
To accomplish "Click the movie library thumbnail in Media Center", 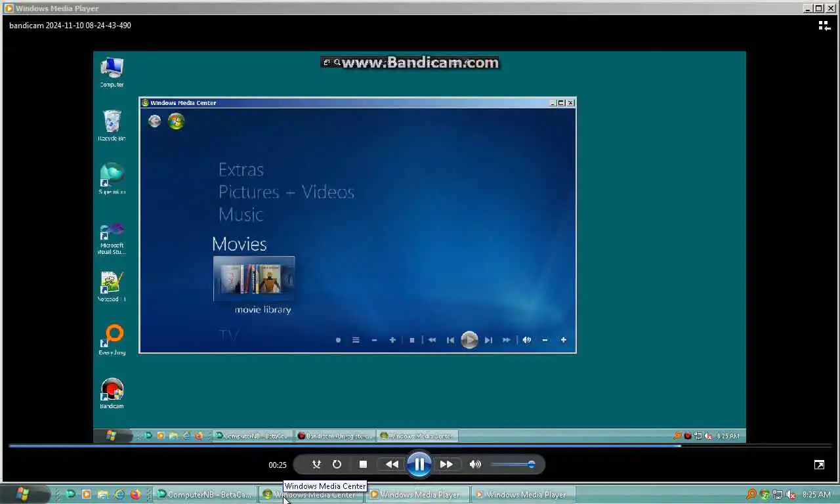I will point(254,279).
